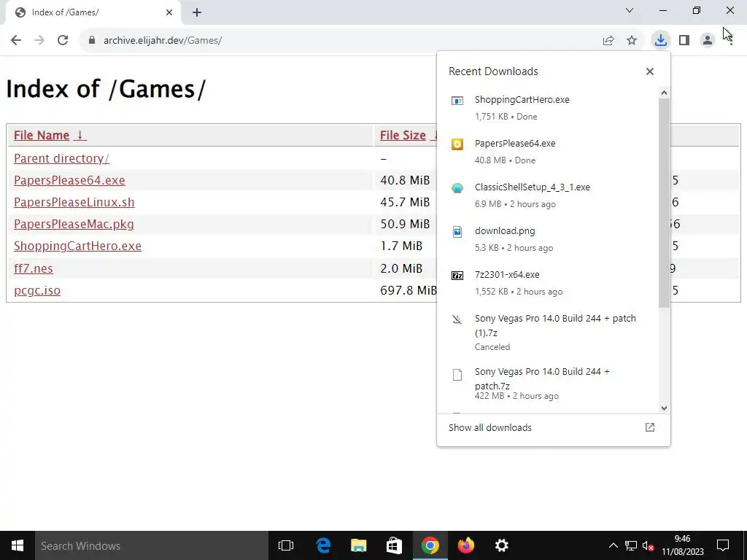Open Settings gear on the taskbar
This screenshot has width=747, height=560.
click(501, 545)
